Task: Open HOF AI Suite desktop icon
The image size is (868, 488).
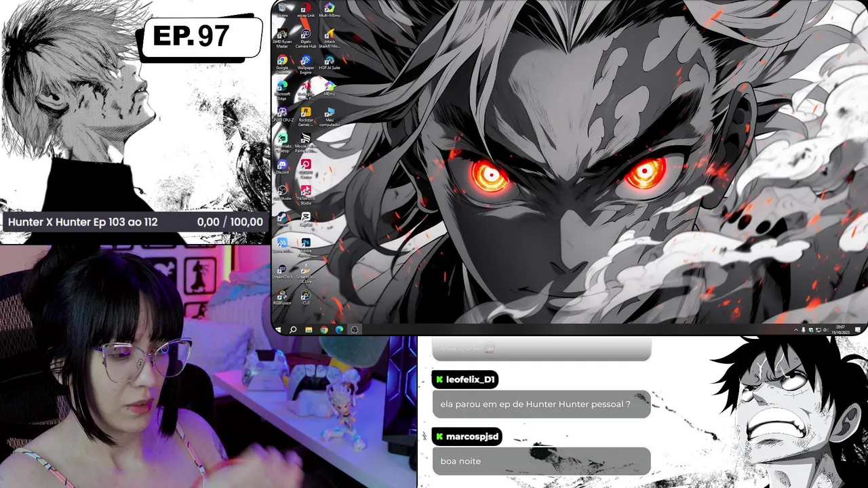Action: 329,64
